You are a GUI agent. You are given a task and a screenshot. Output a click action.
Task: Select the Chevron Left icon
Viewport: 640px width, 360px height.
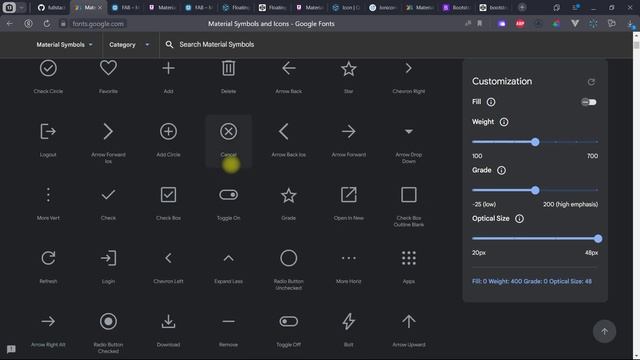pos(168,258)
